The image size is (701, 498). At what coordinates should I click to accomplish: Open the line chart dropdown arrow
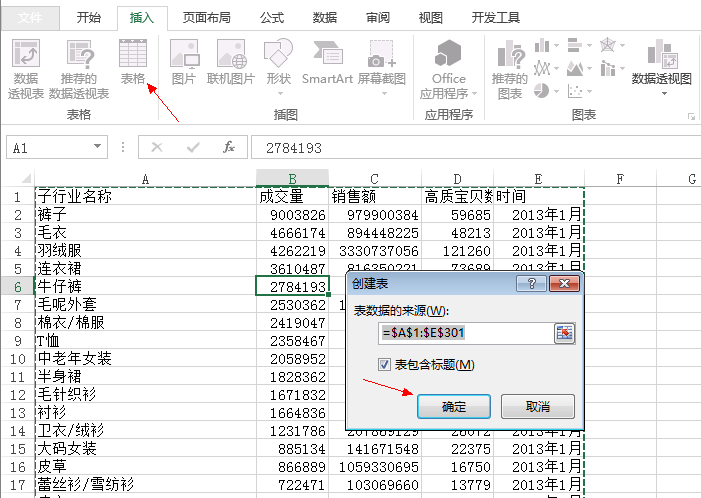click(556, 68)
